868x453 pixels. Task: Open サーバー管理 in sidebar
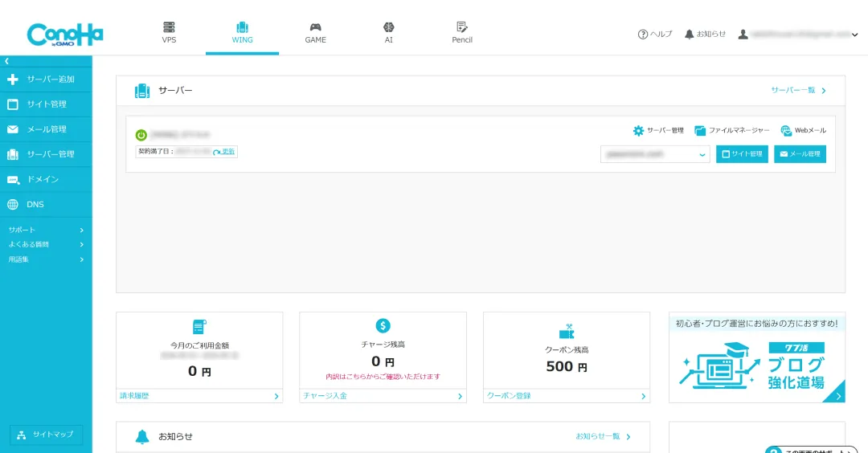(x=46, y=153)
